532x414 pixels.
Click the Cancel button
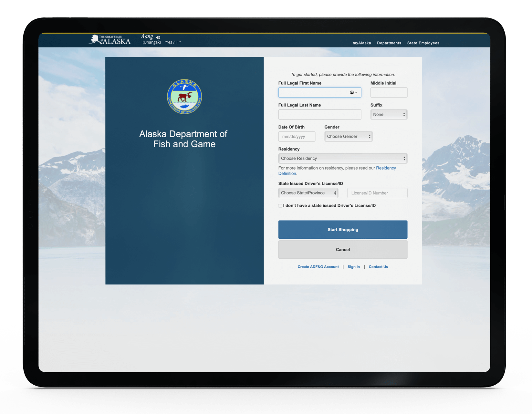[x=343, y=250]
